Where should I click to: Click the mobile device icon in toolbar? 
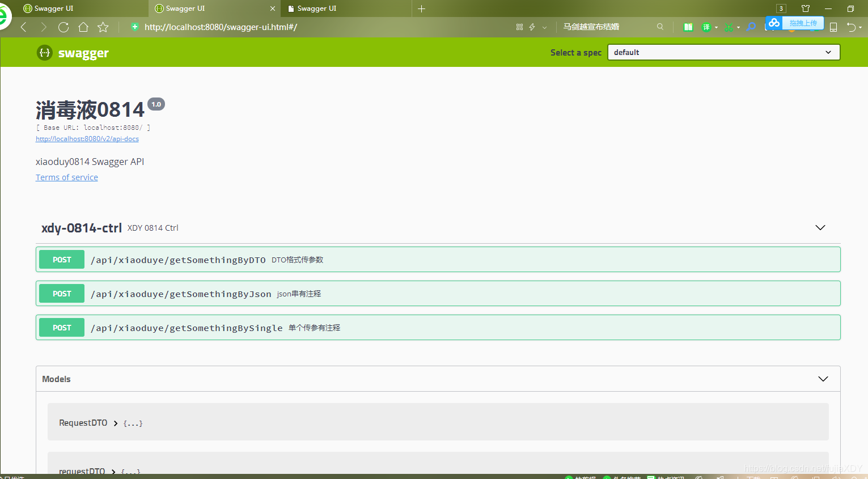(x=833, y=27)
